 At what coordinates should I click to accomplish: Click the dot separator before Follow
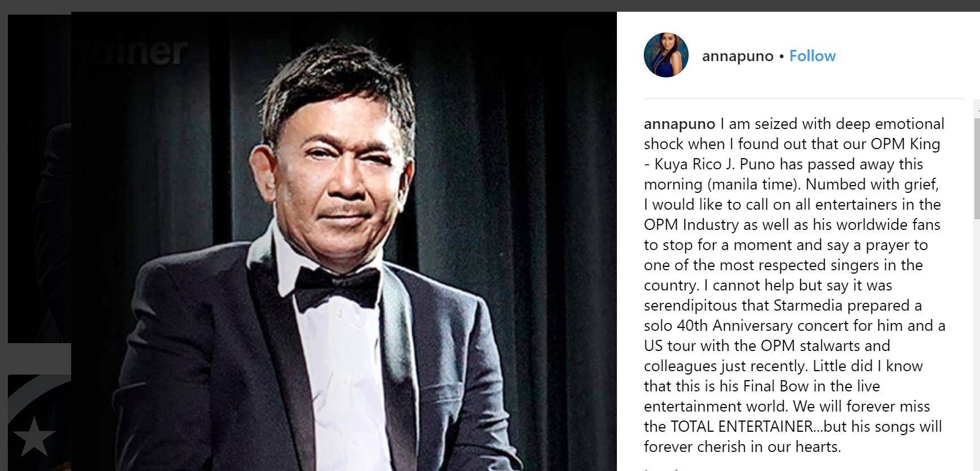[x=781, y=57]
